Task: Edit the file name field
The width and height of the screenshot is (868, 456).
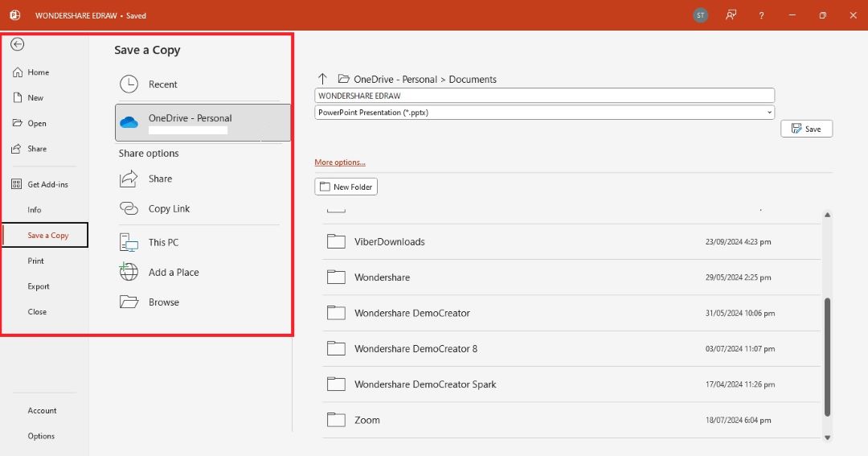Action: click(544, 95)
